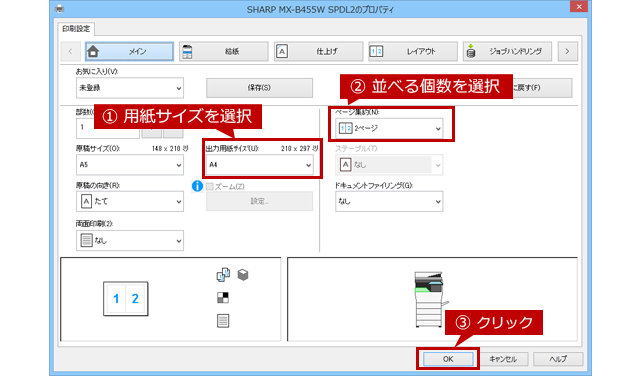Click the キャンセル cancel button
The image size is (640, 376).
(x=503, y=359)
